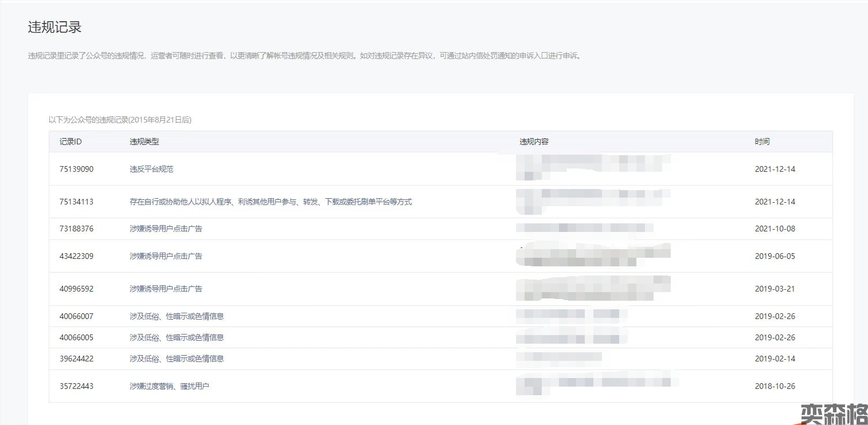Click record ID 43422309

click(76, 256)
